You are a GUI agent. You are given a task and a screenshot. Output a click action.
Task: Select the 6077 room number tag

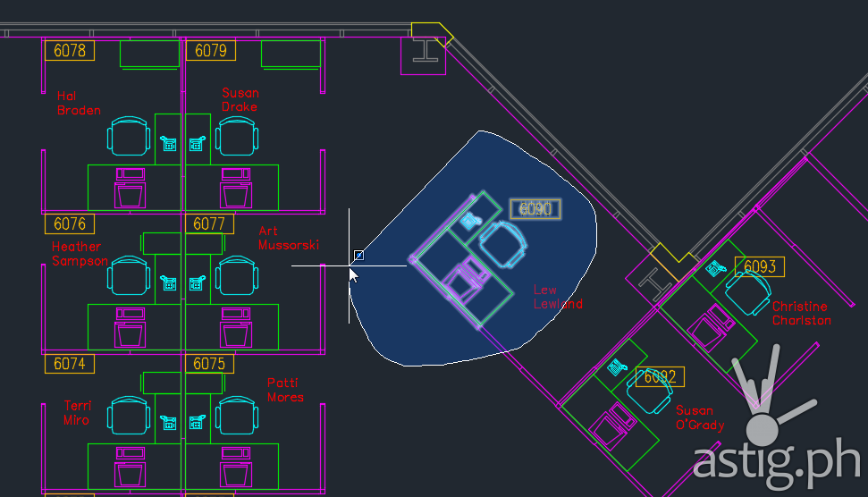click(x=209, y=223)
